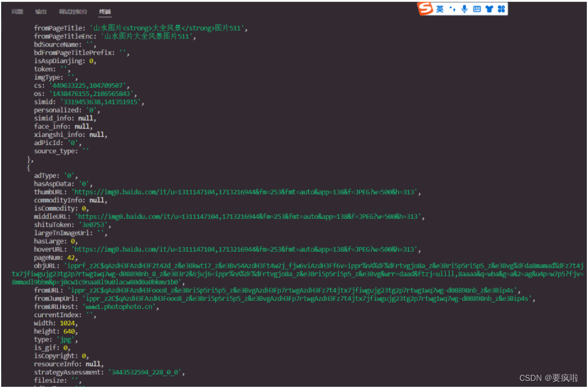This screenshot has width=588, height=388.
Task: Open Sogou skin shirt icon
Action: (x=489, y=9)
